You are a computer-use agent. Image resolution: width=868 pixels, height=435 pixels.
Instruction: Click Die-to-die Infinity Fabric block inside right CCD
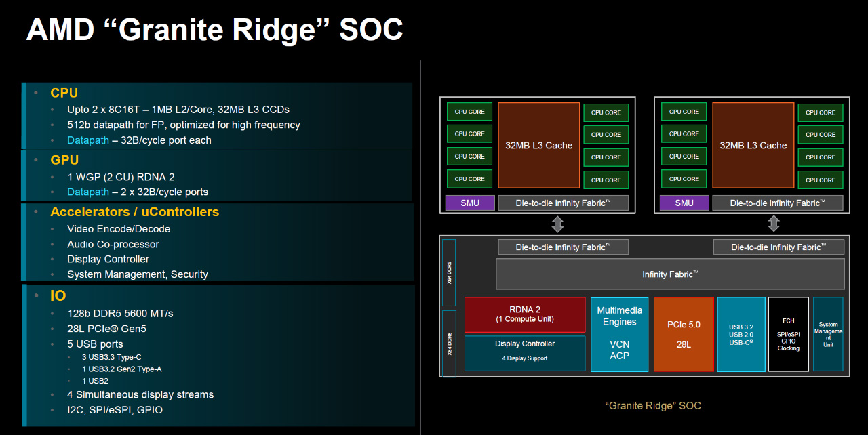778,203
